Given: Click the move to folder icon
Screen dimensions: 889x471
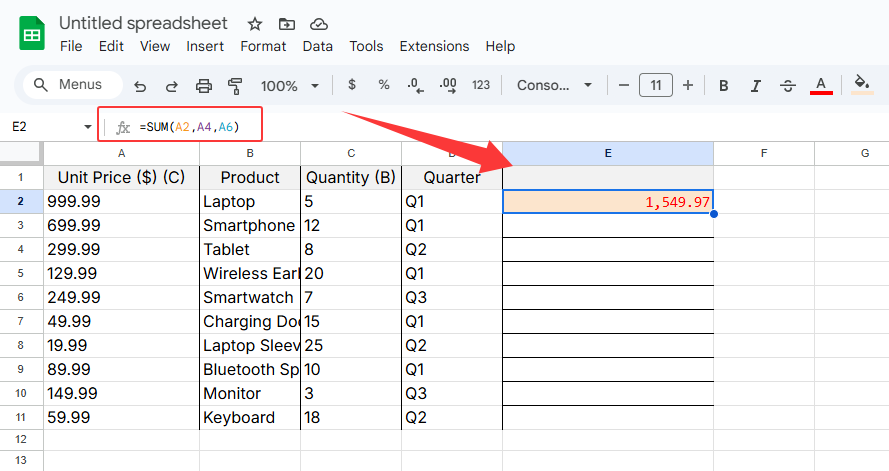Looking at the screenshot, I should (287, 23).
